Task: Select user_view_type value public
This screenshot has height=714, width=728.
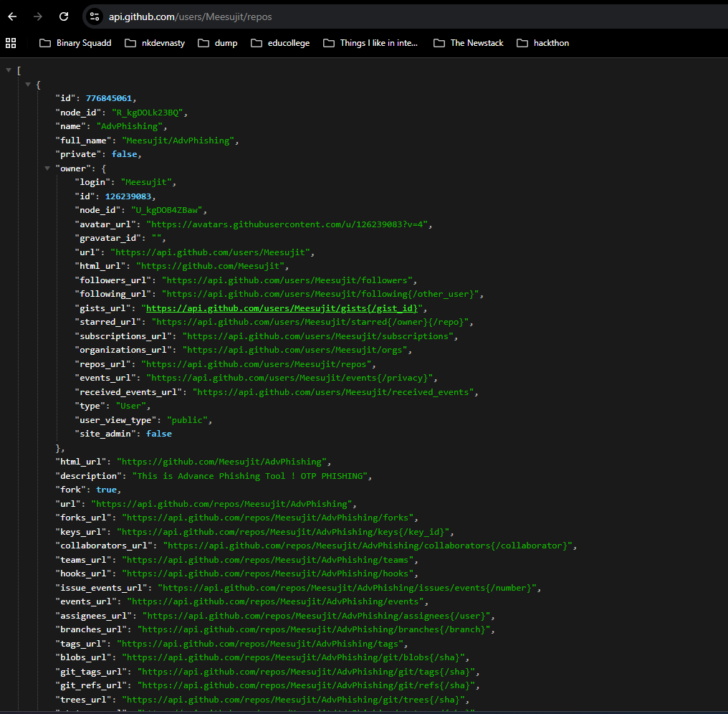Action: pos(187,420)
